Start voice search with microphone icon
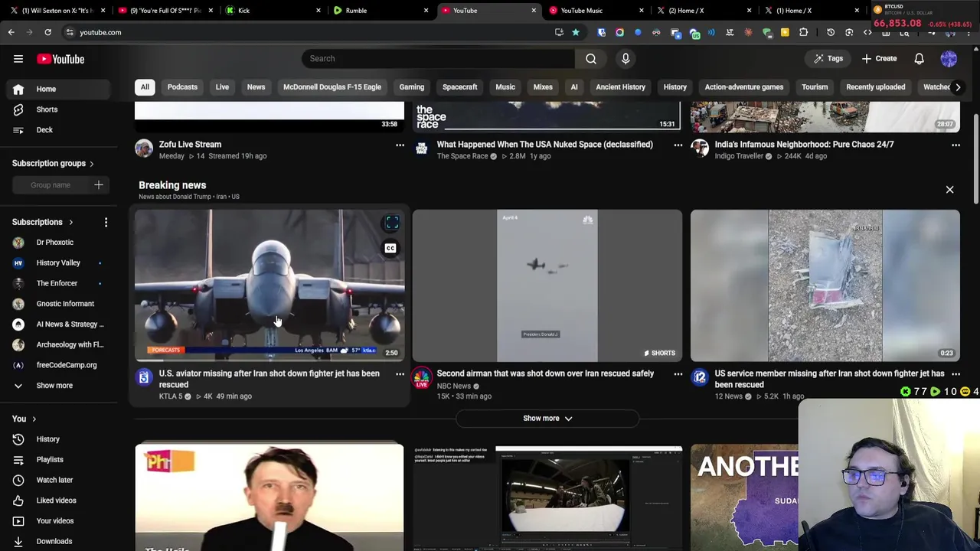 point(626,58)
